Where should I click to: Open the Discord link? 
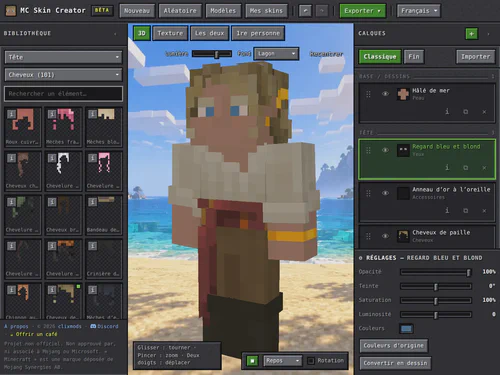tap(104, 326)
